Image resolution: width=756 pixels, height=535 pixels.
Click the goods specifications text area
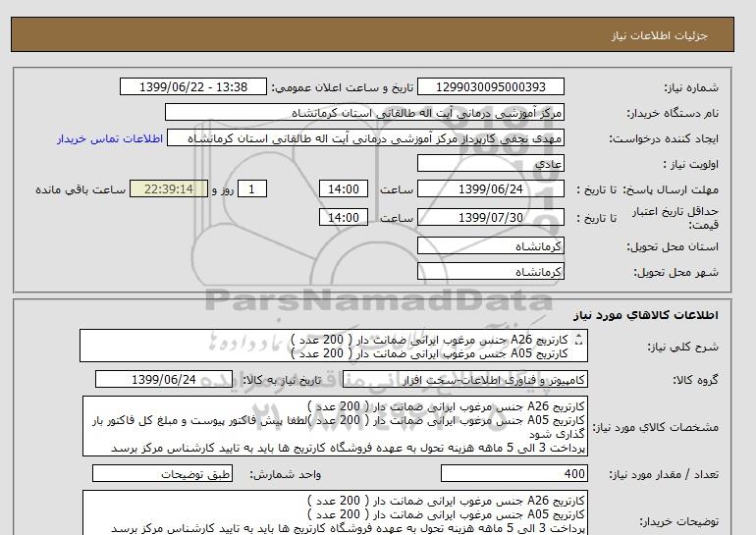point(335,426)
